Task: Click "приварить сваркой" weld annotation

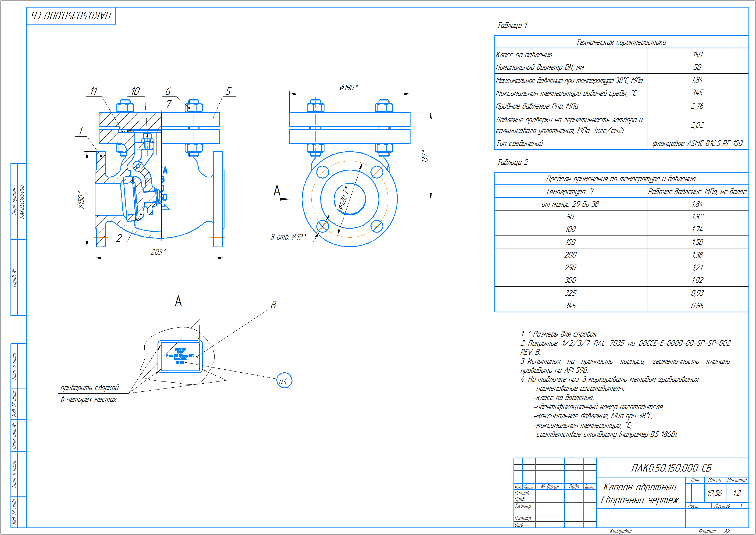Action: [x=90, y=388]
